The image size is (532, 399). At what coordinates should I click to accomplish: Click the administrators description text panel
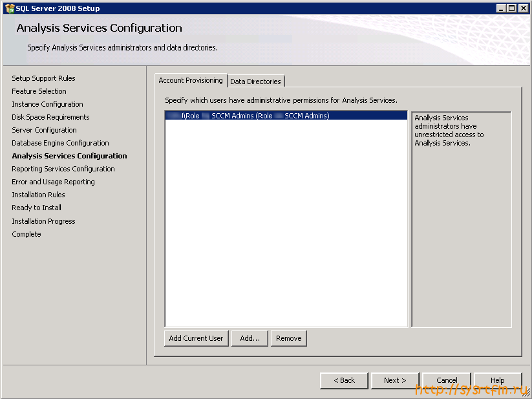(x=462, y=219)
